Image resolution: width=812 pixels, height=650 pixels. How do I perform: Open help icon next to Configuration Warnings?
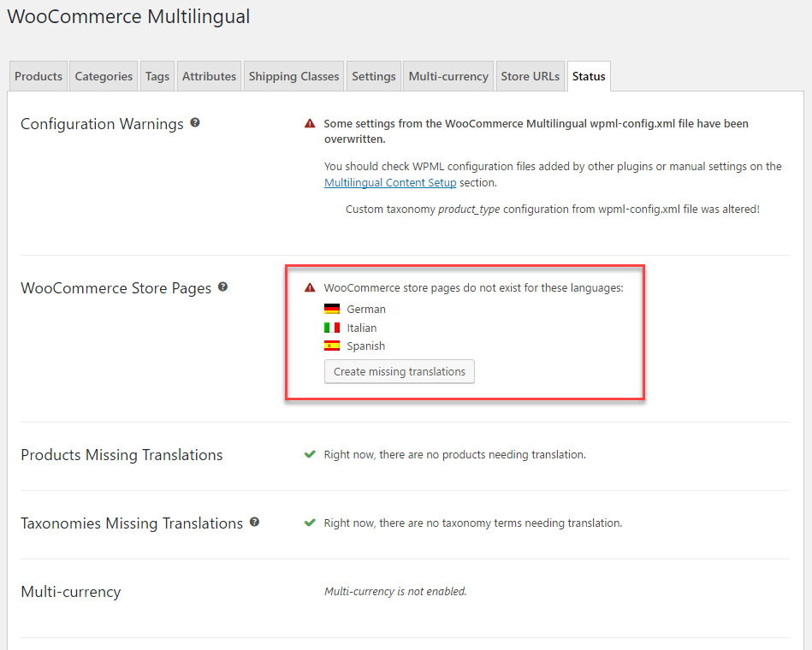coord(195,122)
